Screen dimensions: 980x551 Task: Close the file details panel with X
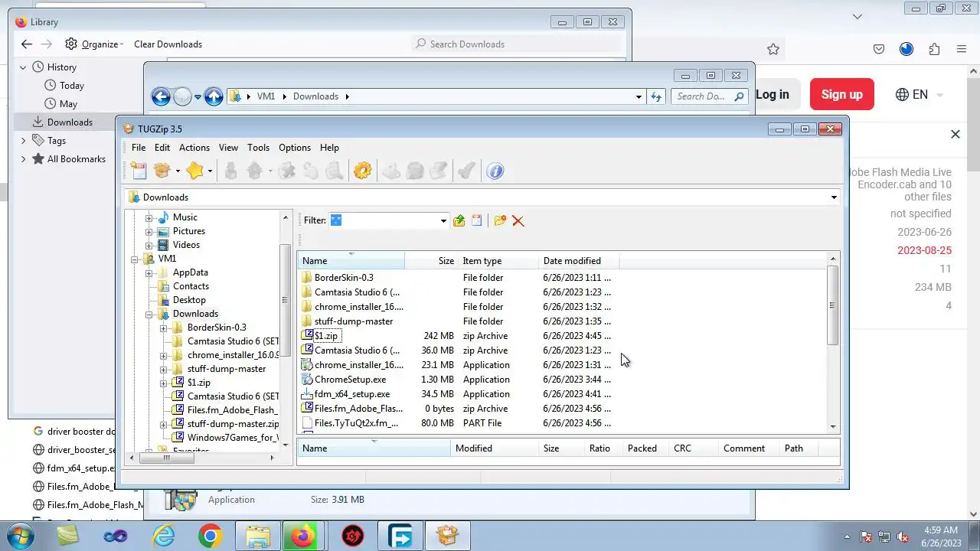955,135
